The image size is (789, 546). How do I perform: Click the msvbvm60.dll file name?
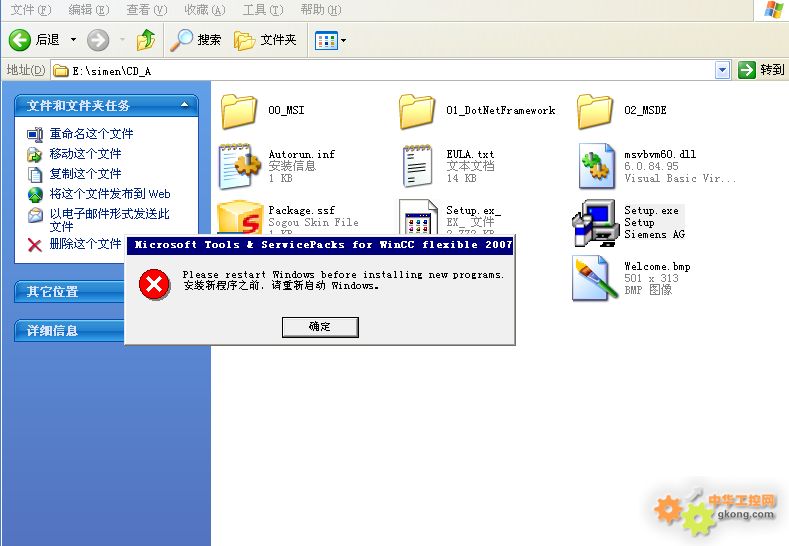[660, 154]
